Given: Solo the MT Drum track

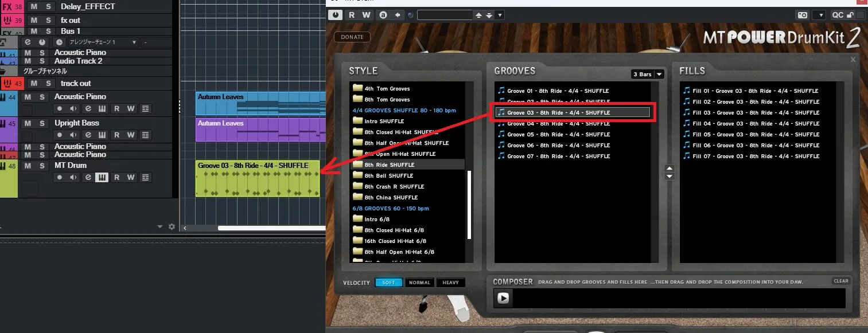Looking at the screenshot, I should click(41, 166).
